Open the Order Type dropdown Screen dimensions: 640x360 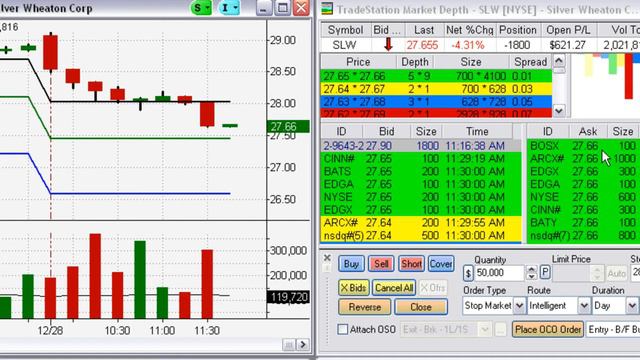[519, 306]
